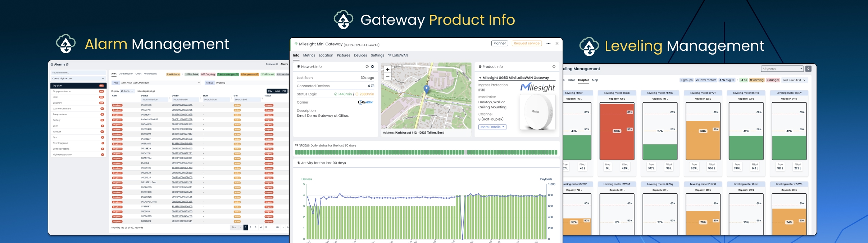Click the connected devices list icon beside 4
The image size is (868, 243).
point(372,86)
